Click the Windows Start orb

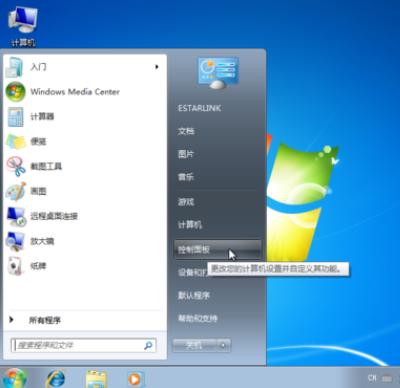pos(13,378)
